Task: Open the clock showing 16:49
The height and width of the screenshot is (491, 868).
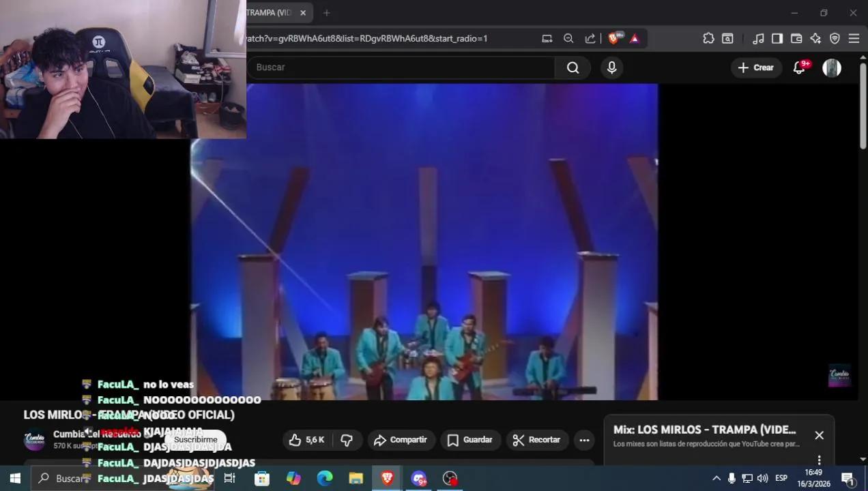Action: pyautogui.click(x=813, y=478)
